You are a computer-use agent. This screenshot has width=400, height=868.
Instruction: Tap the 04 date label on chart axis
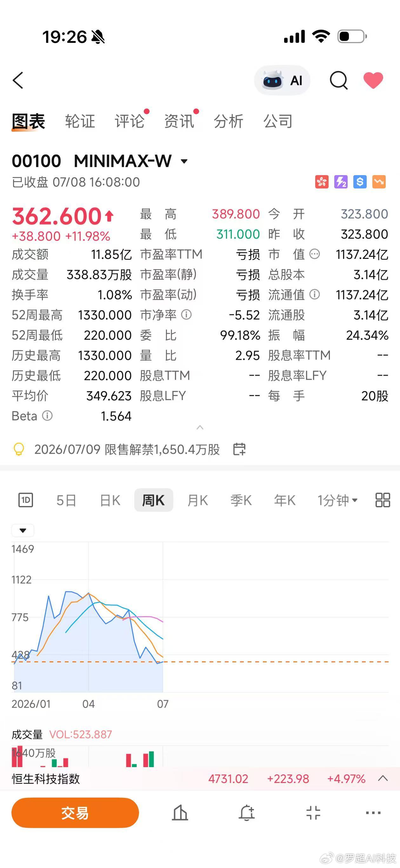coord(89,704)
